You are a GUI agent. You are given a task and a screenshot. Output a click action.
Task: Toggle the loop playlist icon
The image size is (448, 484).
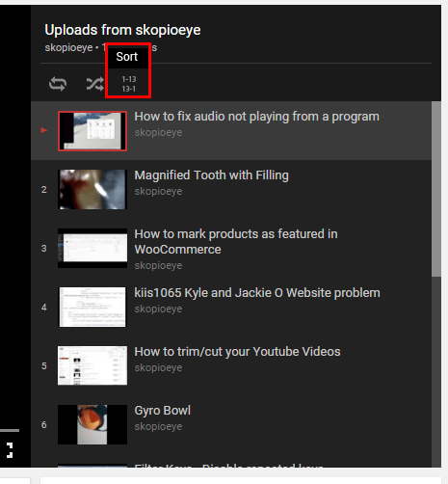(x=58, y=84)
